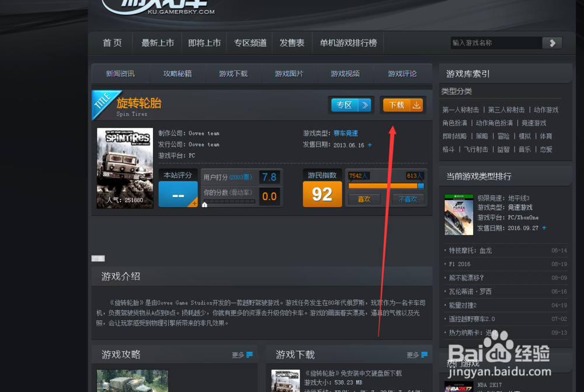Click the truck thumbnail under 游戏攻略
The image size is (584, 392).
(133, 380)
